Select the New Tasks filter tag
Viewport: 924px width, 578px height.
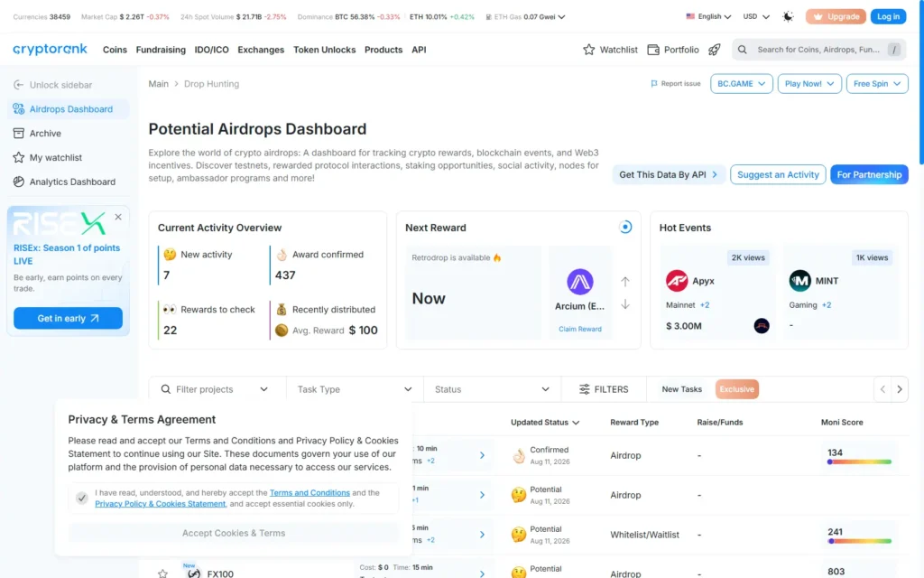point(682,389)
